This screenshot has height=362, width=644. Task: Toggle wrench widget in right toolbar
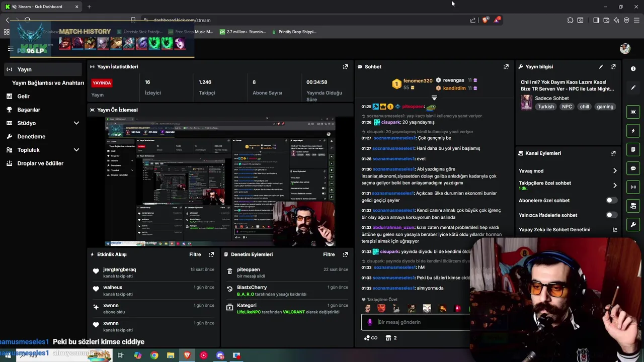[x=633, y=224]
